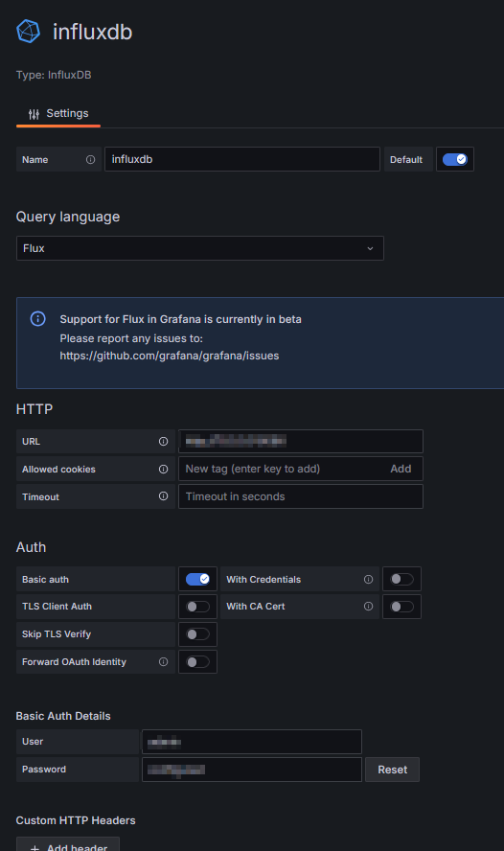
Task: Click the 'Type: InfluxDB' text
Action: click(x=54, y=75)
